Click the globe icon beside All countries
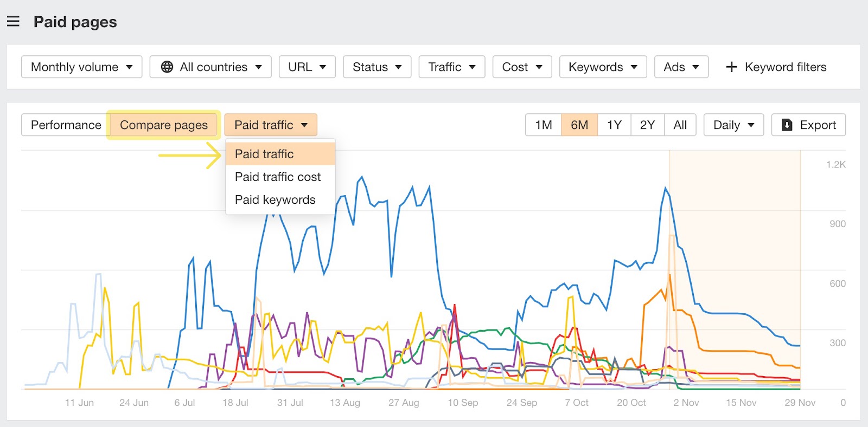Screen dimensions: 868x427 coord(167,67)
